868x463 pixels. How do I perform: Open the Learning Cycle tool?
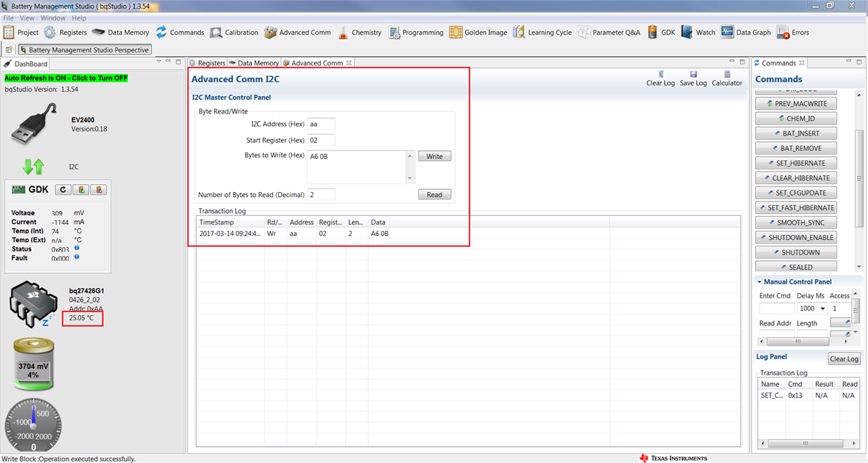click(x=542, y=32)
